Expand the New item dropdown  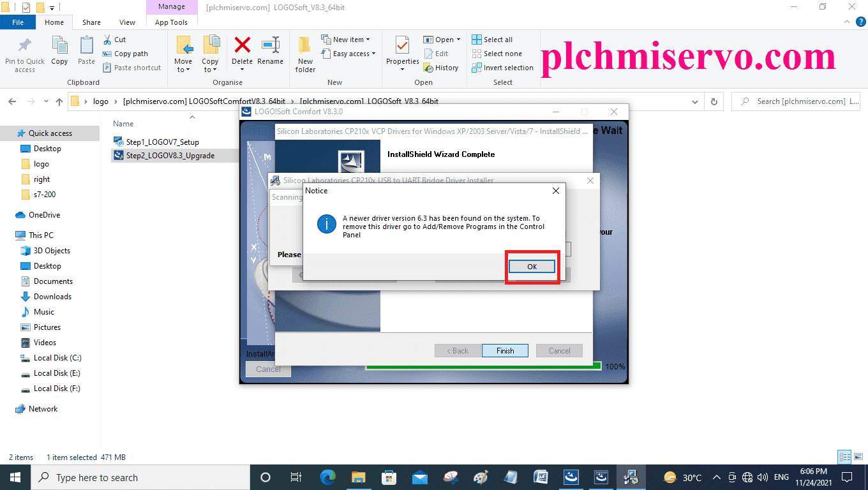[345, 40]
